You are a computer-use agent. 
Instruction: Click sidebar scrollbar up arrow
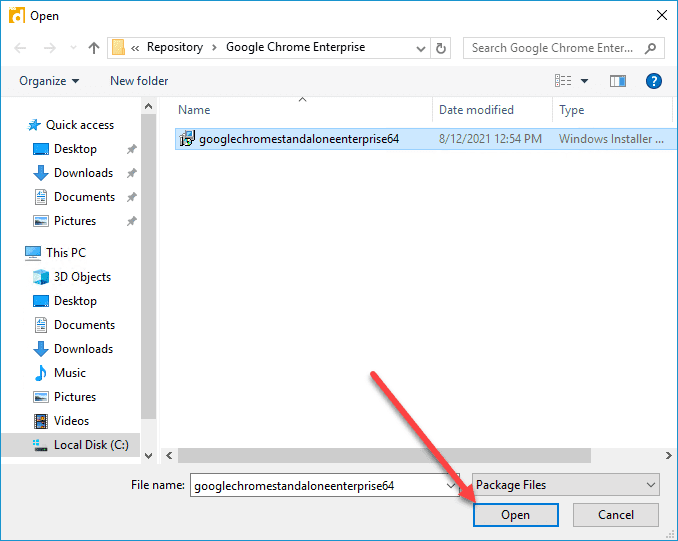tap(148, 106)
